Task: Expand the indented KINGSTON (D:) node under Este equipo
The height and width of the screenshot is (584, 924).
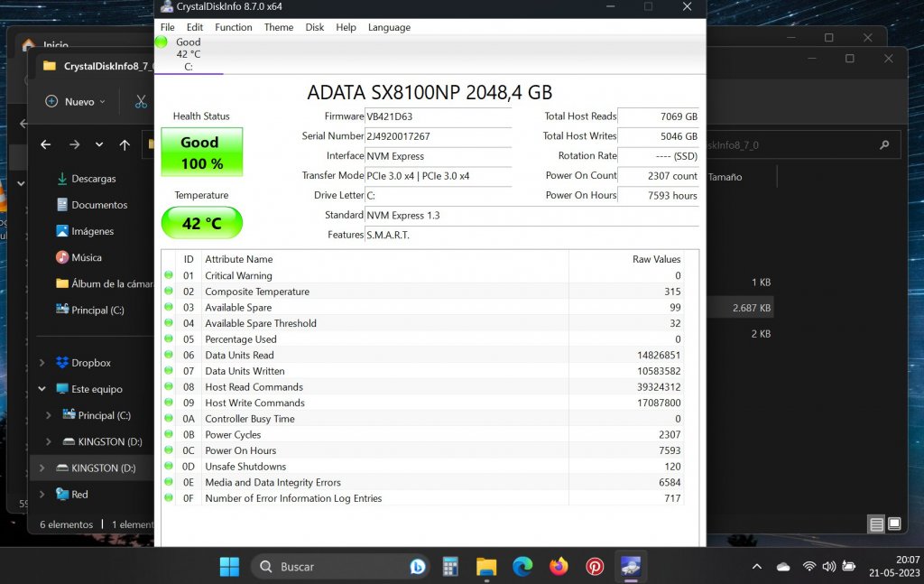Action: 49,441
